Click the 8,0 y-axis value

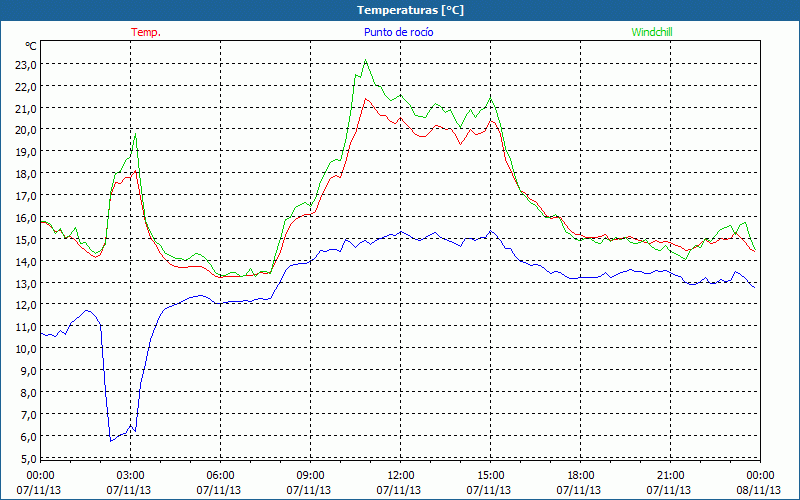coord(29,393)
